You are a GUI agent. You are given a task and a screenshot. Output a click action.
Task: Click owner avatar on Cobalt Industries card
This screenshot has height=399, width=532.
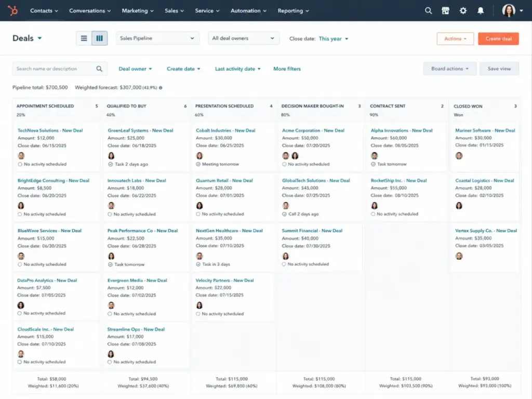(199, 156)
